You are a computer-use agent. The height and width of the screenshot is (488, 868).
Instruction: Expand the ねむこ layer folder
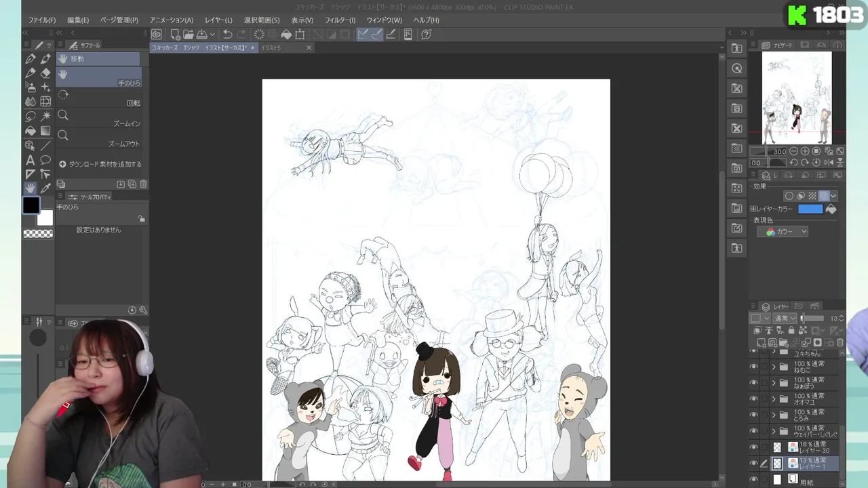pyautogui.click(x=774, y=367)
